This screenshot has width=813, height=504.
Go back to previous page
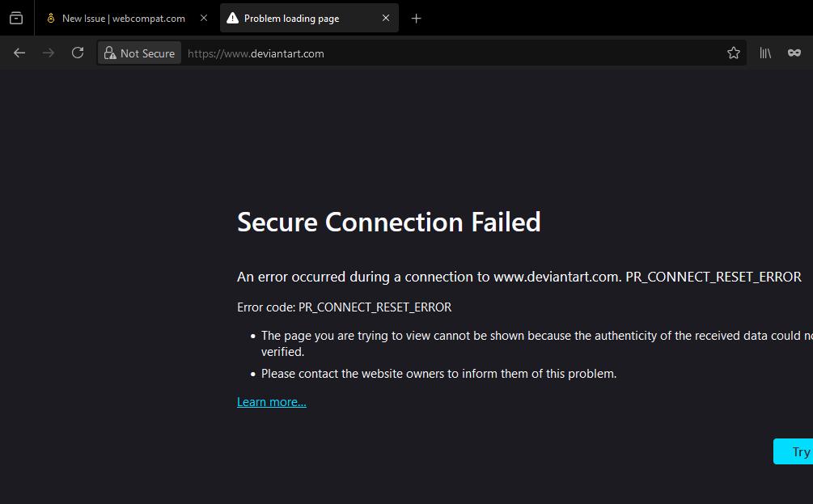pos(19,53)
